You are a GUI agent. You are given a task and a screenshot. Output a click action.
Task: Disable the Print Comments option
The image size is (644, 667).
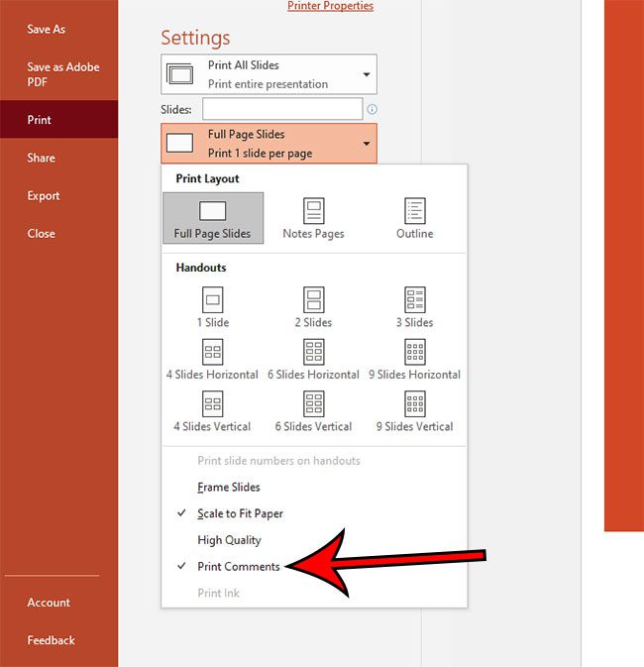click(238, 567)
